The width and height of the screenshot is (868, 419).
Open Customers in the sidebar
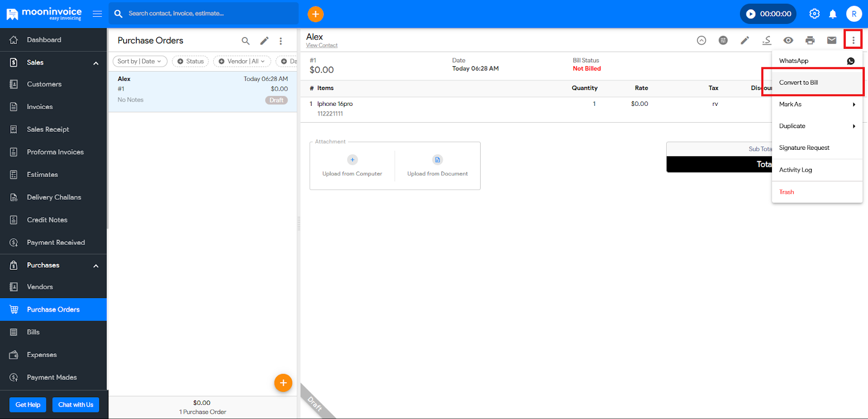point(53,84)
